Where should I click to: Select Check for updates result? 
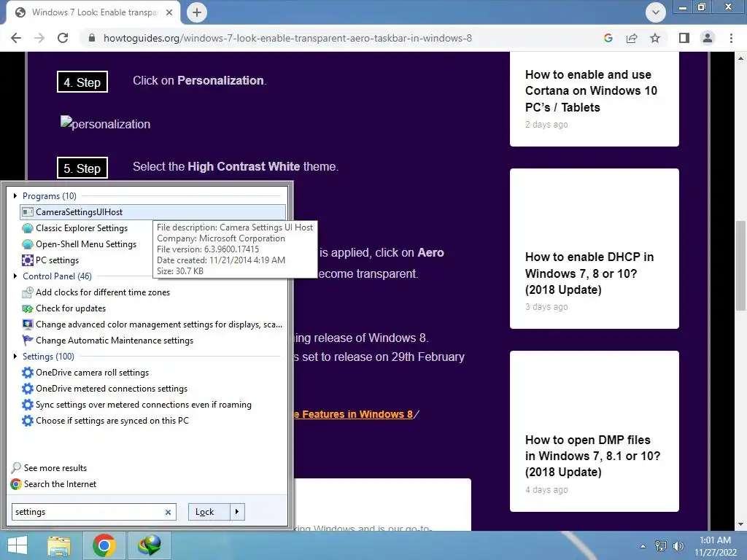tap(64, 308)
